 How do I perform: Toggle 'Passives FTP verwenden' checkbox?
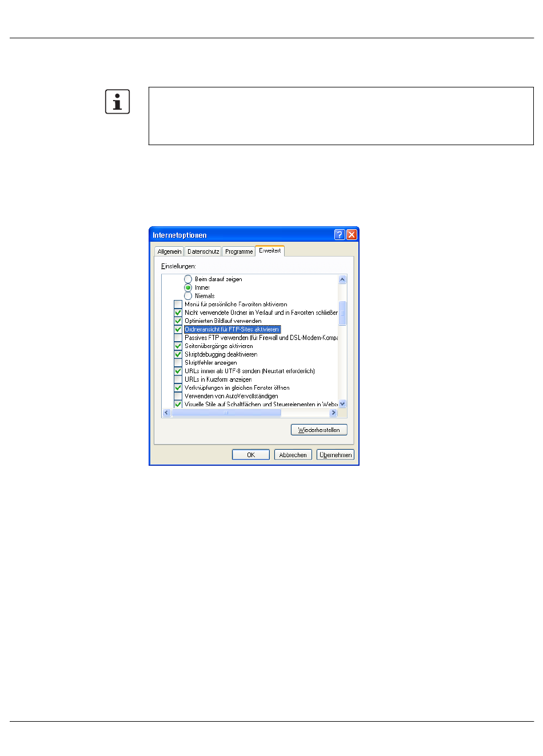tap(178, 338)
